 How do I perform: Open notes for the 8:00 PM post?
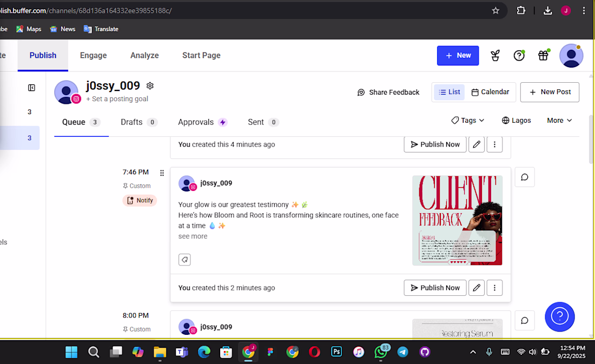pyautogui.click(x=525, y=321)
